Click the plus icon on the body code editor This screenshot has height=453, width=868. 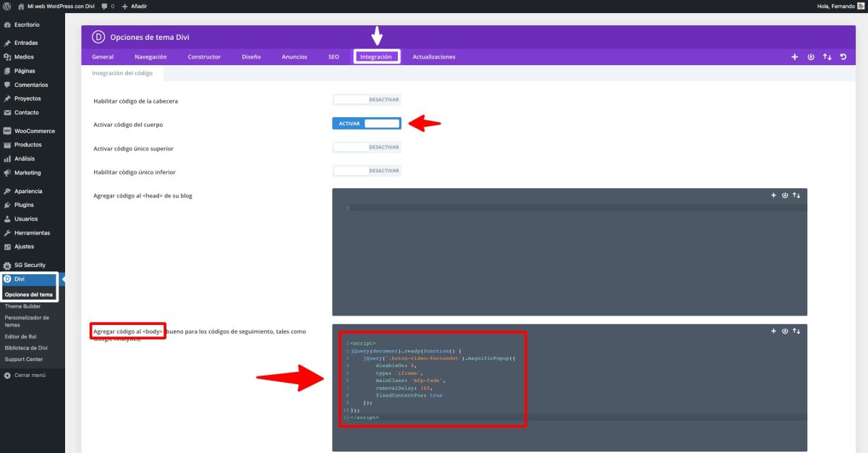773,331
